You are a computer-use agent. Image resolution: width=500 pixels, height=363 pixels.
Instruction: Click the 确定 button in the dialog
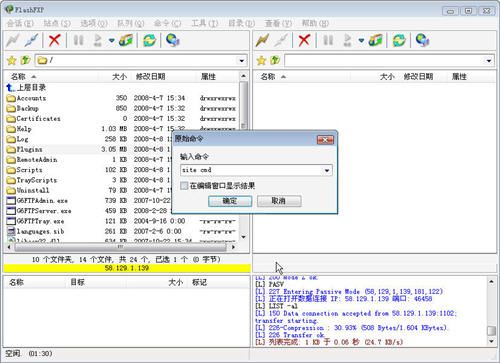(230, 201)
